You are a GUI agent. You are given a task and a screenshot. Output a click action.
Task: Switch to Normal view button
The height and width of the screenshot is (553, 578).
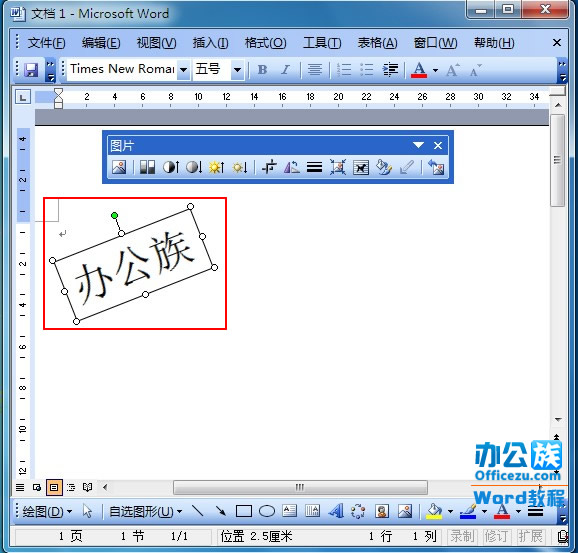tap(20, 488)
